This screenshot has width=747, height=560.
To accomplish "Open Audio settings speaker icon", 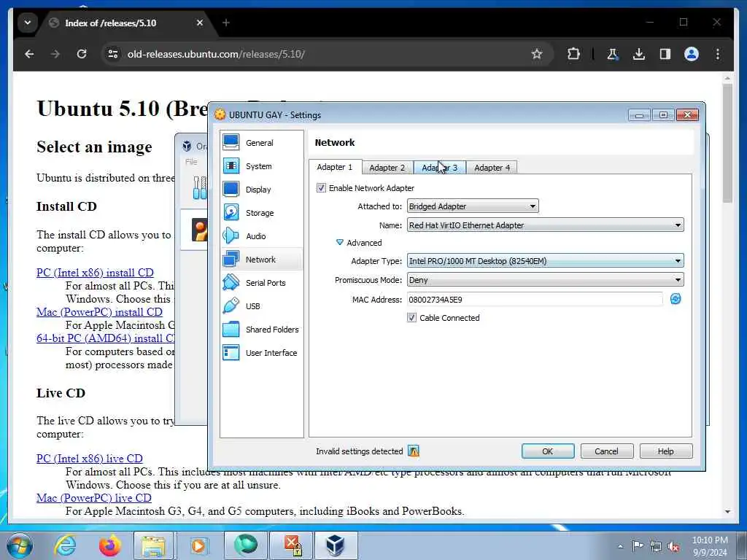I will coord(231,236).
